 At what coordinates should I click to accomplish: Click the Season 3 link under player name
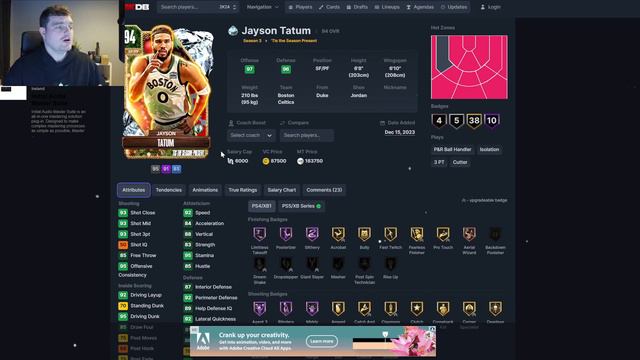[x=252, y=41]
